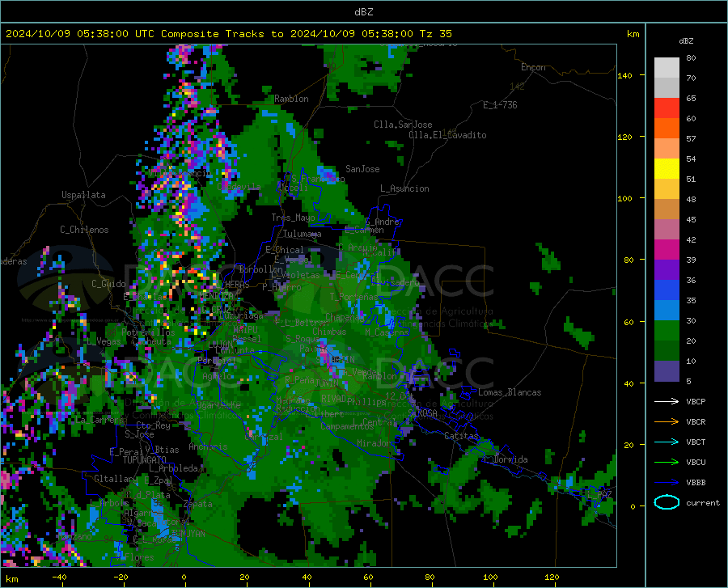The image size is (728, 588).
Task: Select the purple 36-39 dBZ color swatch
Action: [x=667, y=270]
